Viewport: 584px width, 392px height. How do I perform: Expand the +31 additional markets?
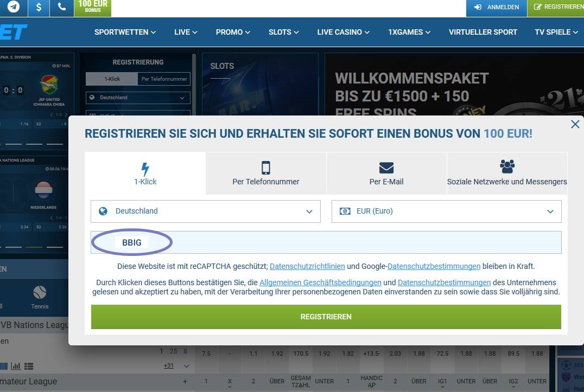tap(169, 366)
